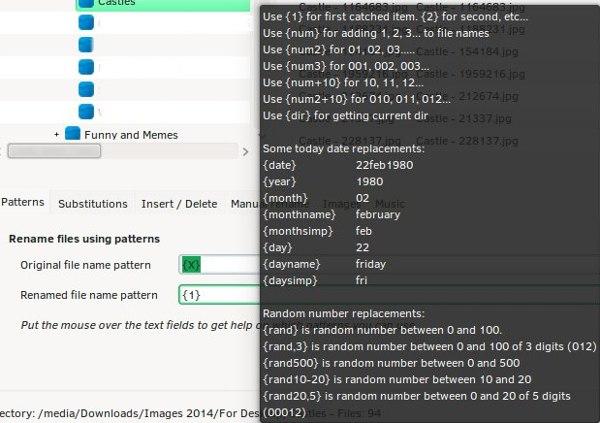
Task: Select the Castles folder icon
Action: 87,4
